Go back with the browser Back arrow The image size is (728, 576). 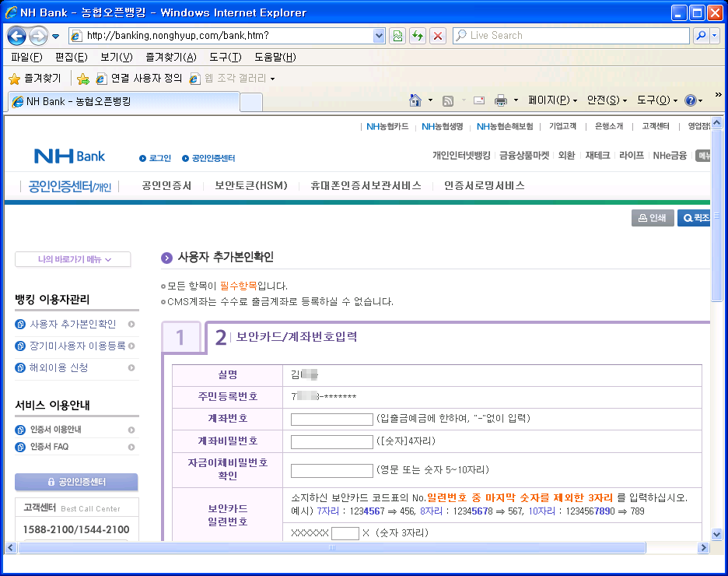pyautogui.click(x=16, y=36)
